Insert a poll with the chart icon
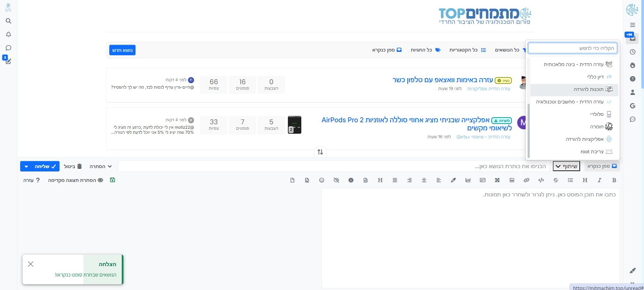The height and width of the screenshot is (290, 644). pyautogui.click(x=468, y=180)
